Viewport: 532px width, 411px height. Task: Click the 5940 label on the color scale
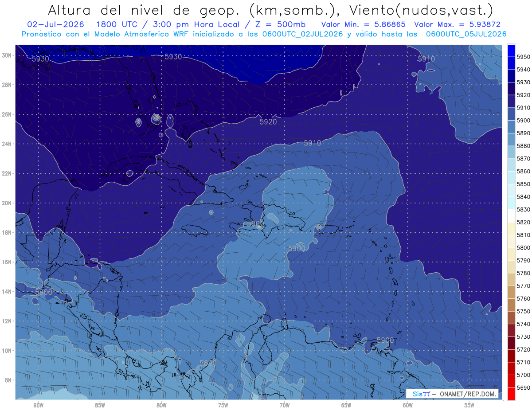[x=524, y=69]
